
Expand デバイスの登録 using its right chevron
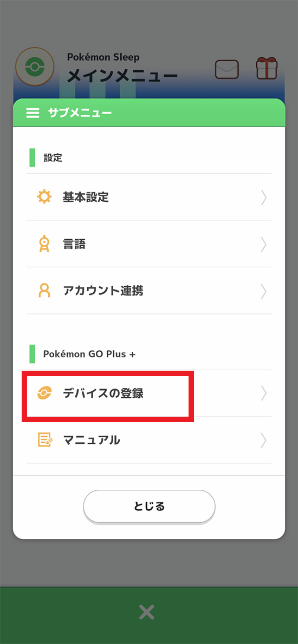tap(264, 393)
